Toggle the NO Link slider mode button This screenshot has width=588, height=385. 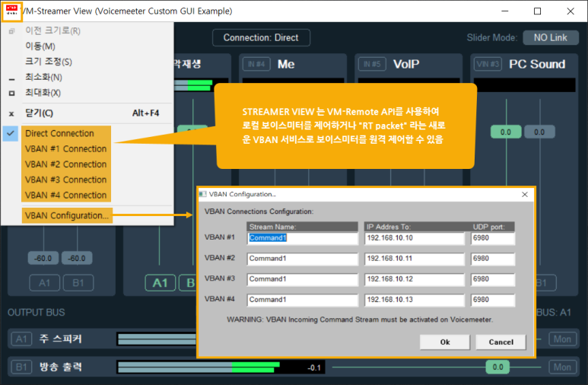(551, 37)
